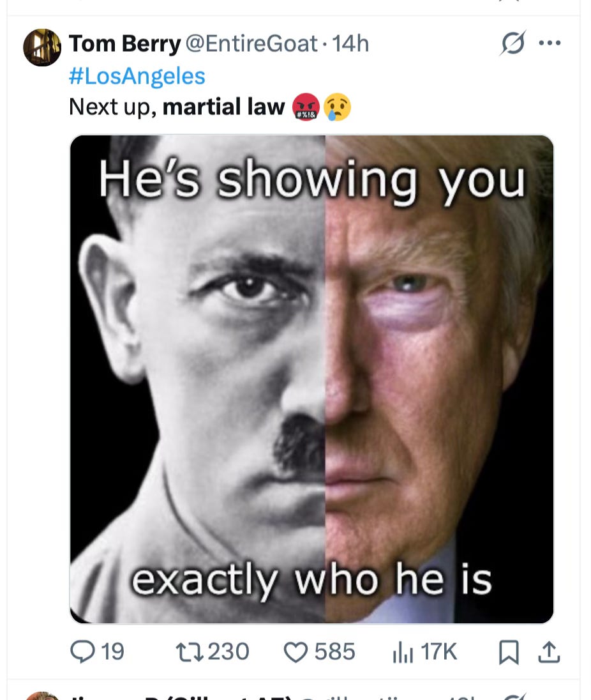This screenshot has width=591, height=700.
Task: Click the @EntireGoat handle
Action: pyautogui.click(x=251, y=43)
